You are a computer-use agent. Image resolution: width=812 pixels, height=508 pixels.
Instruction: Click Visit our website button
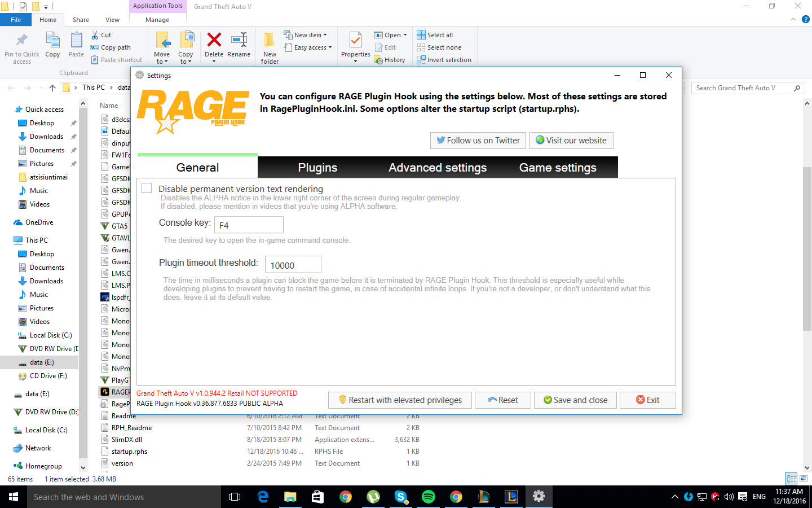[x=571, y=141]
